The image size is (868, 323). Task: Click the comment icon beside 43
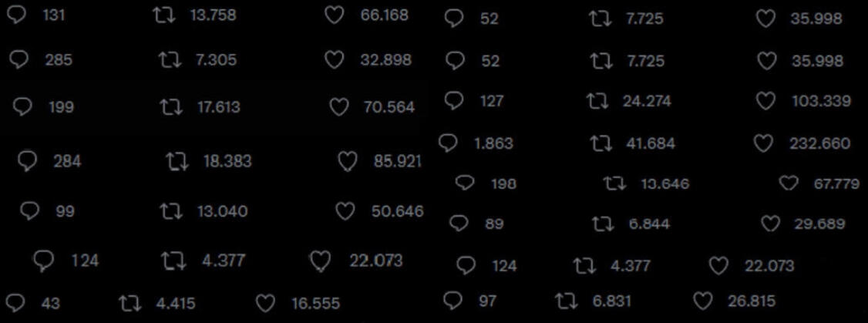pyautogui.click(x=15, y=303)
